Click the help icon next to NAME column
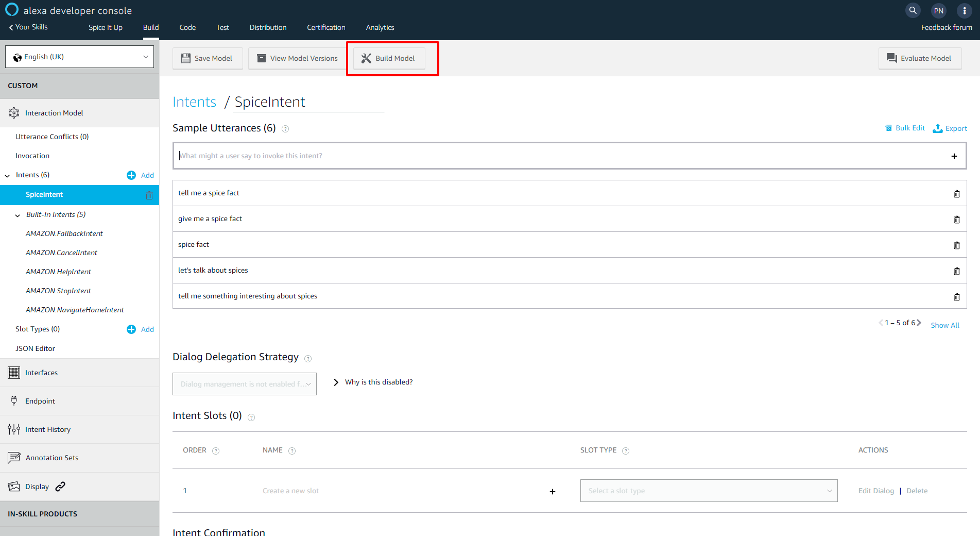Viewport: 980px width, 536px height. point(292,451)
